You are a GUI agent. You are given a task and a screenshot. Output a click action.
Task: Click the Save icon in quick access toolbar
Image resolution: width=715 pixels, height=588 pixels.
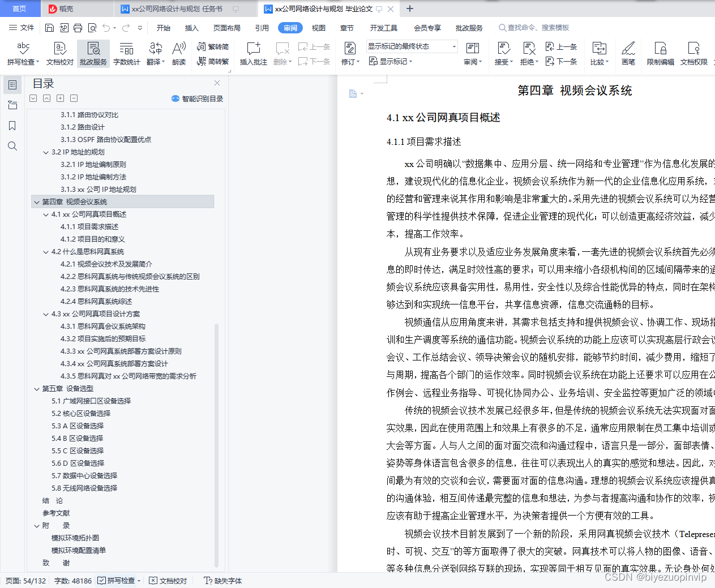pyautogui.click(x=49, y=28)
